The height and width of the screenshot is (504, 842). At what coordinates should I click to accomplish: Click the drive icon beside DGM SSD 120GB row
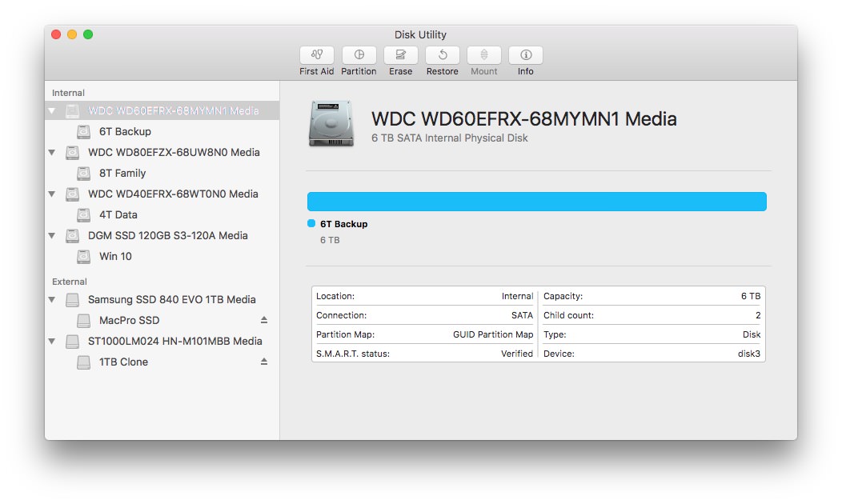(73, 236)
